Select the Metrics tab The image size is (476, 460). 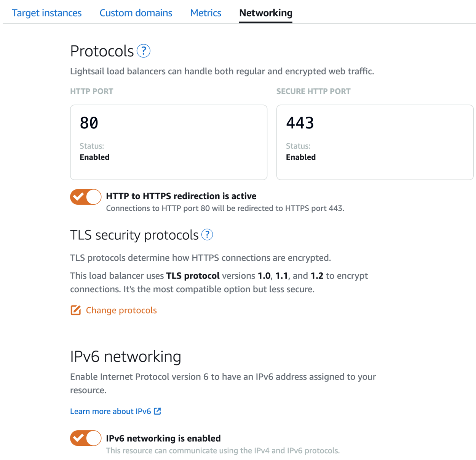click(205, 13)
